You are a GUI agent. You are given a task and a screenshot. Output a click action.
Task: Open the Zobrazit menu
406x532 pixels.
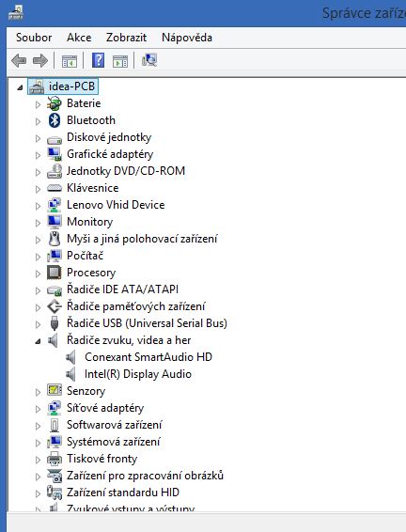[x=126, y=38]
